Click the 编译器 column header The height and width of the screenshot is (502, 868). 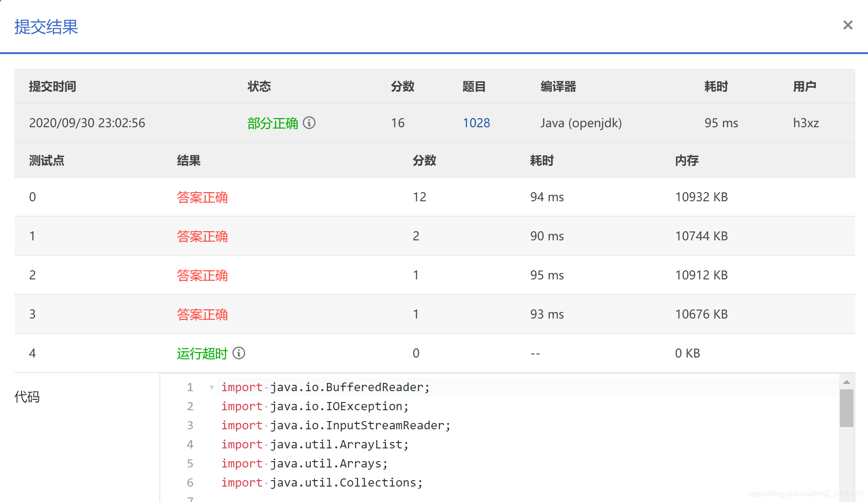point(558,86)
